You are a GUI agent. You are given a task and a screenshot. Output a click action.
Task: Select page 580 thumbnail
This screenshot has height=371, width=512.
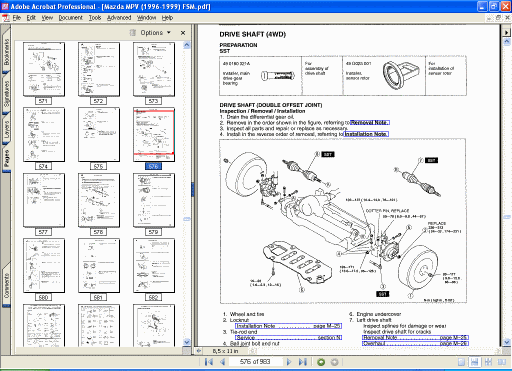(44, 266)
